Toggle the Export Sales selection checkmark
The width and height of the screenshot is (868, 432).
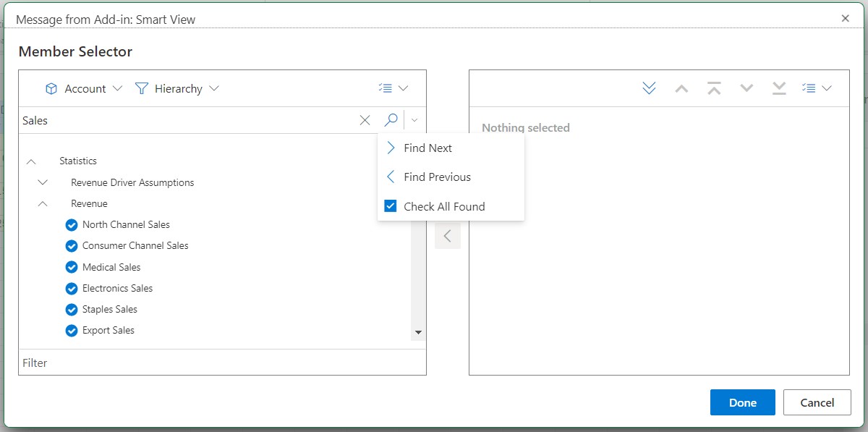pyautogui.click(x=71, y=330)
